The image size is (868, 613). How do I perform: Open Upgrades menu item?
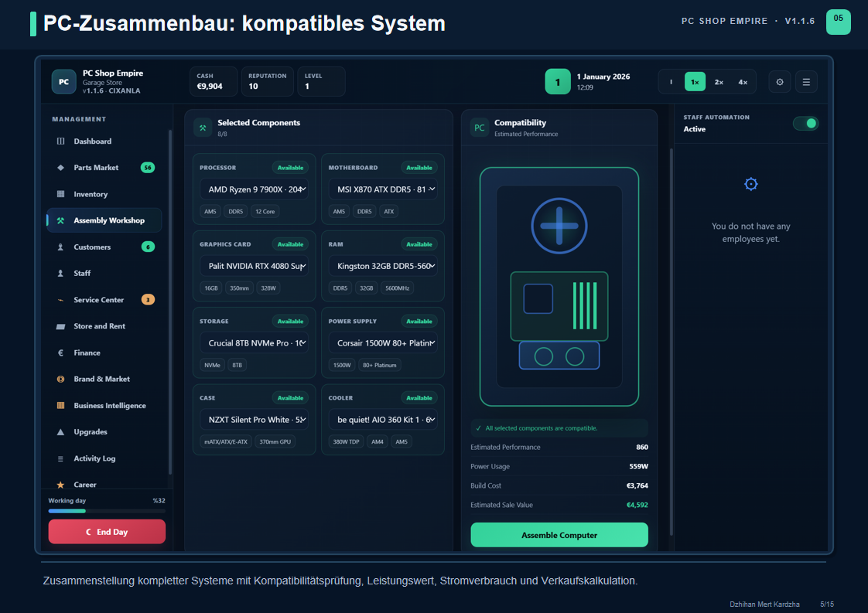click(x=104, y=432)
